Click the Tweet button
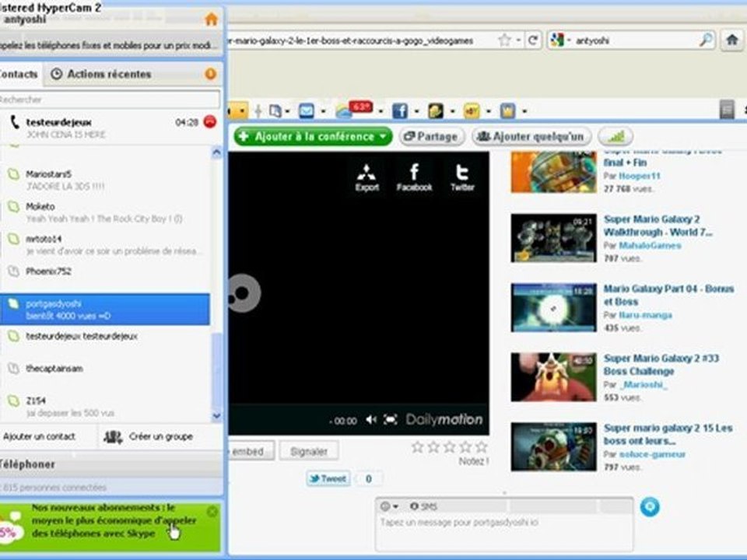 [x=328, y=478]
